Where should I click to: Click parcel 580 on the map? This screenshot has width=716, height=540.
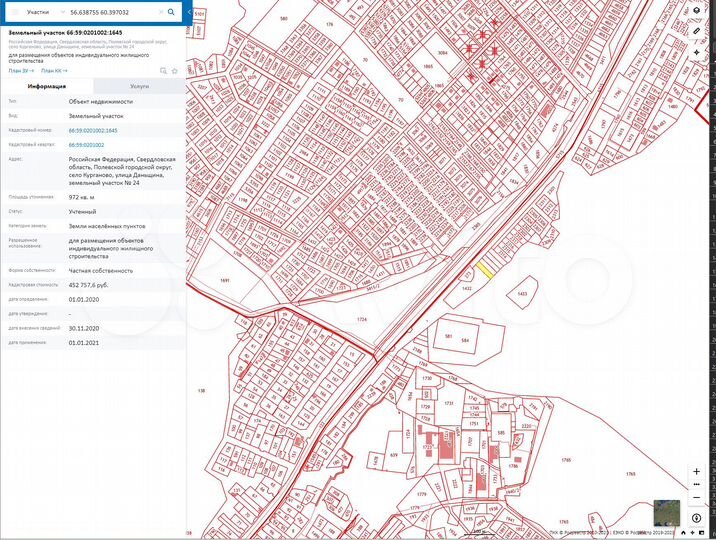(x=284, y=19)
